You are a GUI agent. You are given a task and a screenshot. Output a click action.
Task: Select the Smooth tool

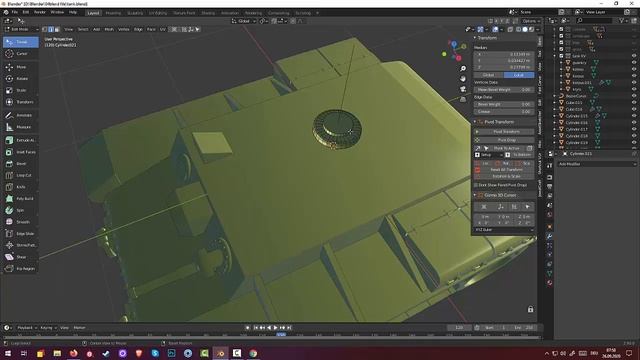click(20, 222)
